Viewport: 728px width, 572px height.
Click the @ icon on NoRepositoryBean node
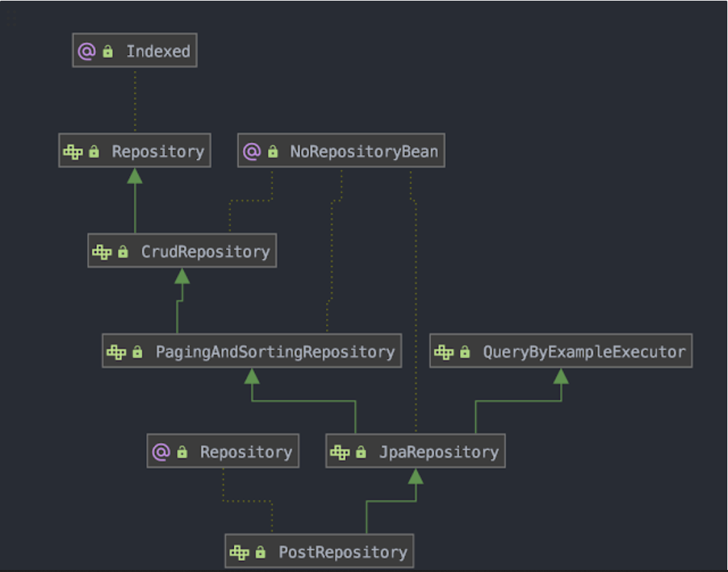pyautogui.click(x=252, y=152)
